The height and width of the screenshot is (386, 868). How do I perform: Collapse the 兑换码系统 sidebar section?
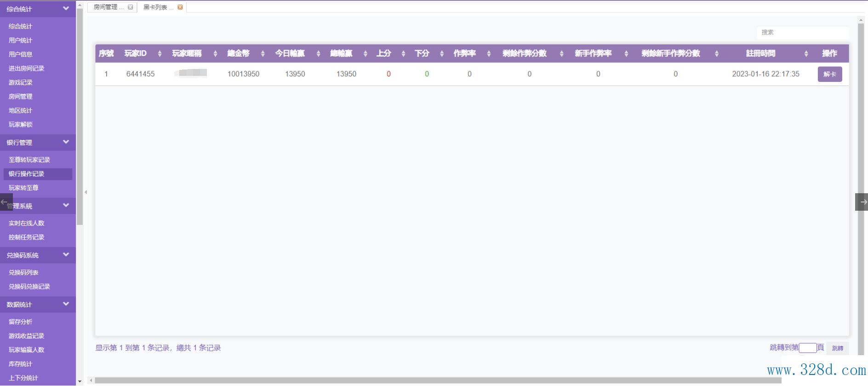(66, 255)
